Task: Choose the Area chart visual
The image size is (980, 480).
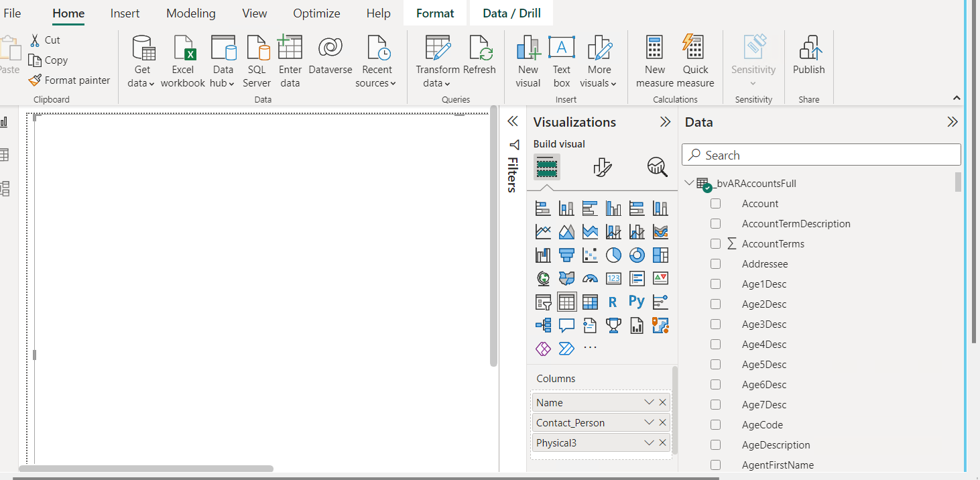Action: [x=566, y=232]
